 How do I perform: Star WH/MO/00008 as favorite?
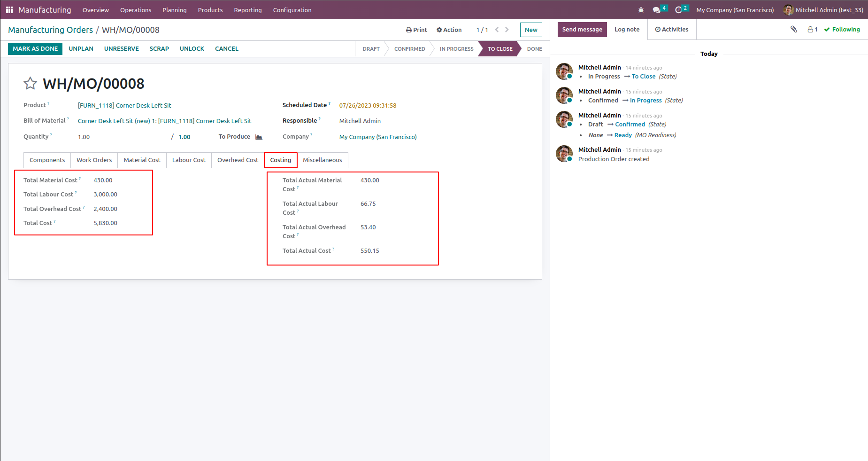click(30, 84)
